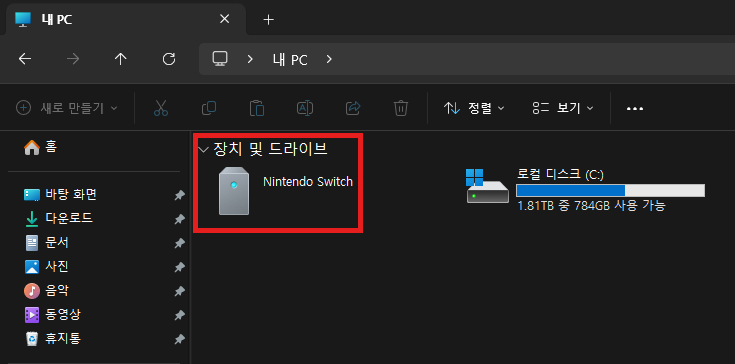Click the 1.81TB 중 784GB 사용 가능 text
Screen dimensions: 735x364
[x=592, y=206]
